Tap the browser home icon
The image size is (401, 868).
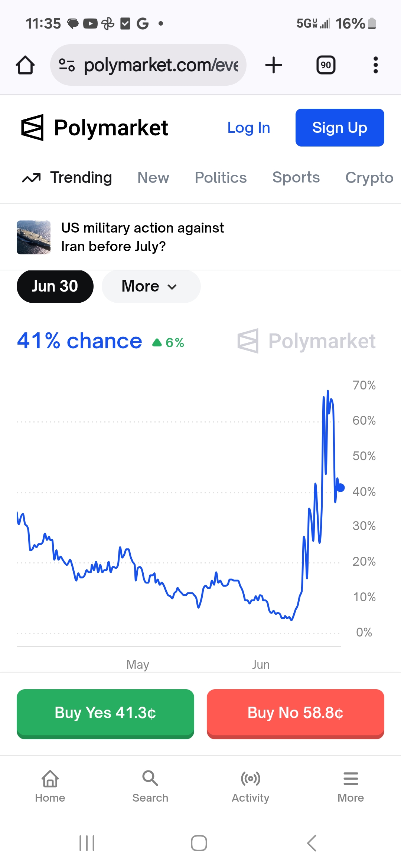click(25, 65)
